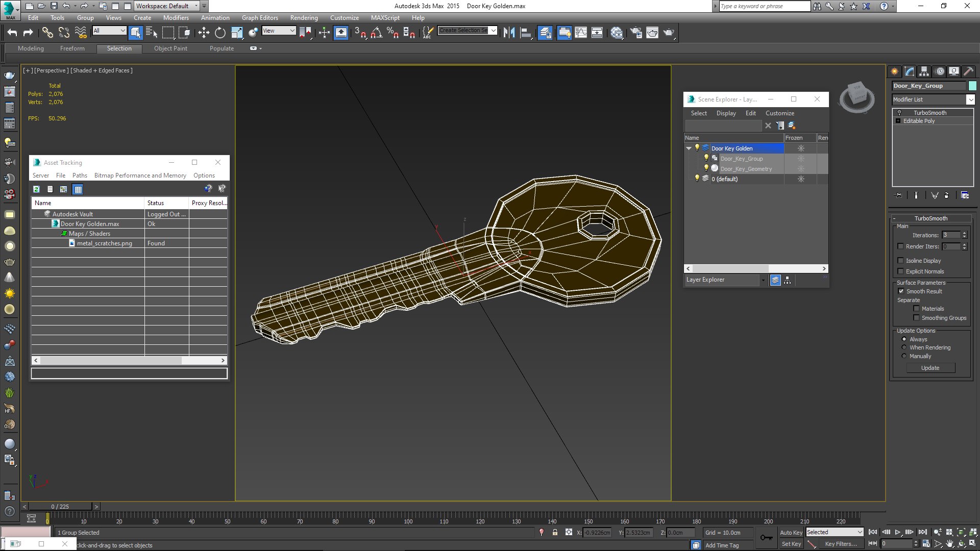The width and height of the screenshot is (980, 551).
Task: Open the Layer Explorer dropdown in Scene Explorer
Action: click(763, 280)
